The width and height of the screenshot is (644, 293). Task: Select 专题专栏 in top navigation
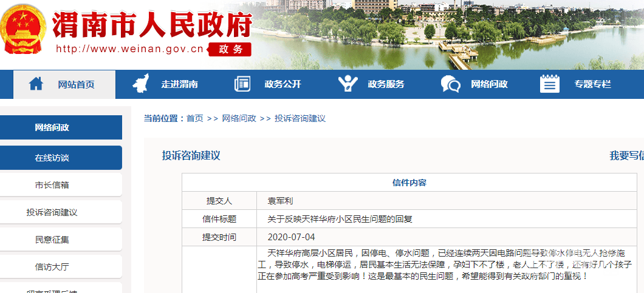(x=592, y=85)
